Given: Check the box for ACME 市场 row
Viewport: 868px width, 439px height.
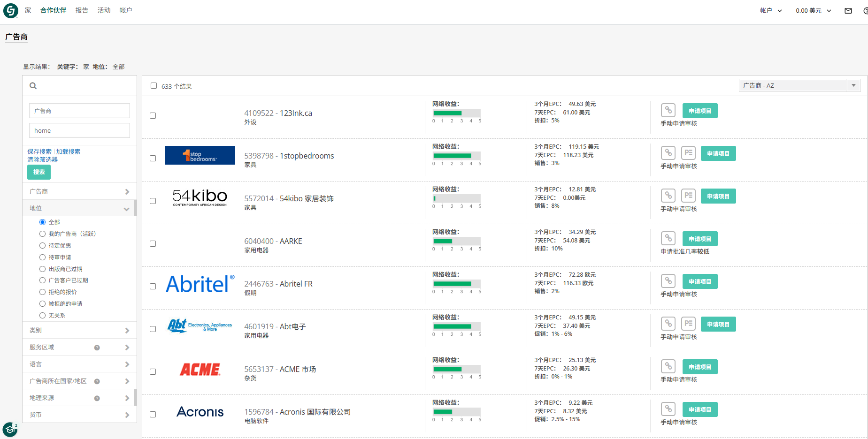Looking at the screenshot, I should (153, 371).
